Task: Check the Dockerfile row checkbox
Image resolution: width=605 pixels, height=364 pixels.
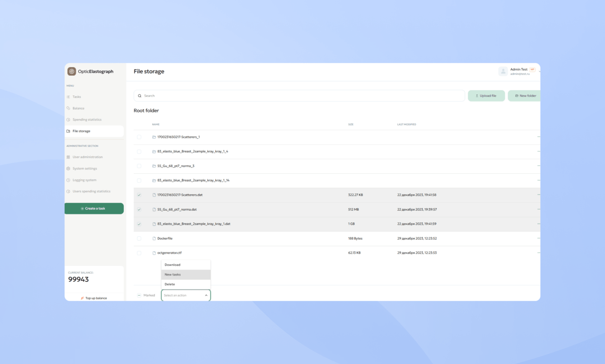Action: [139, 238]
